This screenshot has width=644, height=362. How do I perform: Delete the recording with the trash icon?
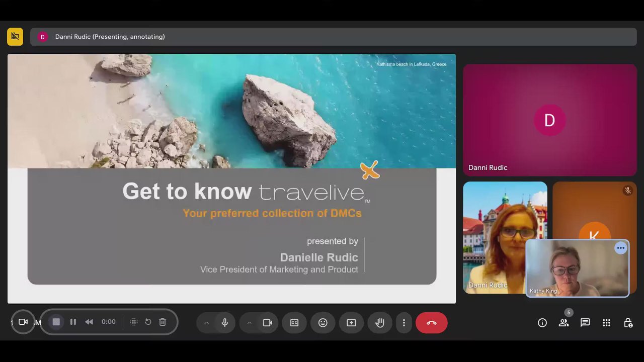[163, 322]
